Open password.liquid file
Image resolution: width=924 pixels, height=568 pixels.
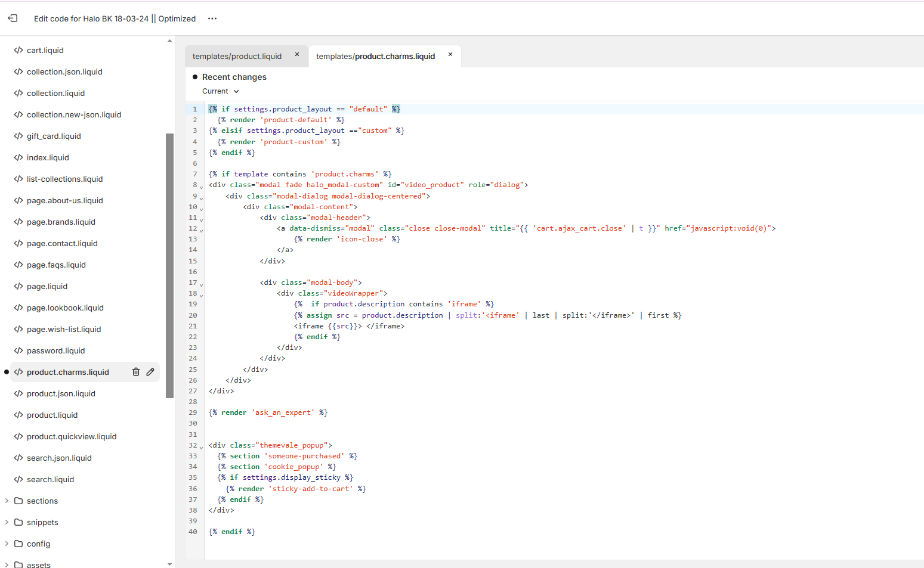(x=55, y=350)
